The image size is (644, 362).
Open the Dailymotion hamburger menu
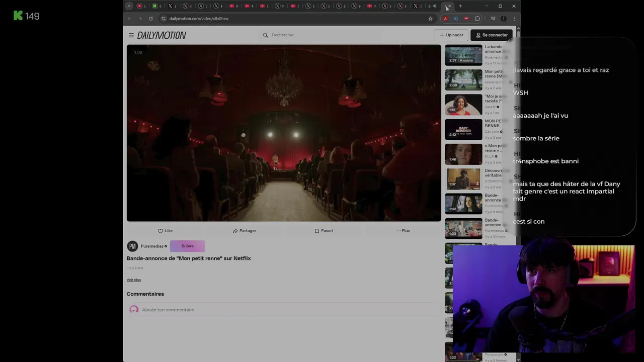[x=131, y=35]
